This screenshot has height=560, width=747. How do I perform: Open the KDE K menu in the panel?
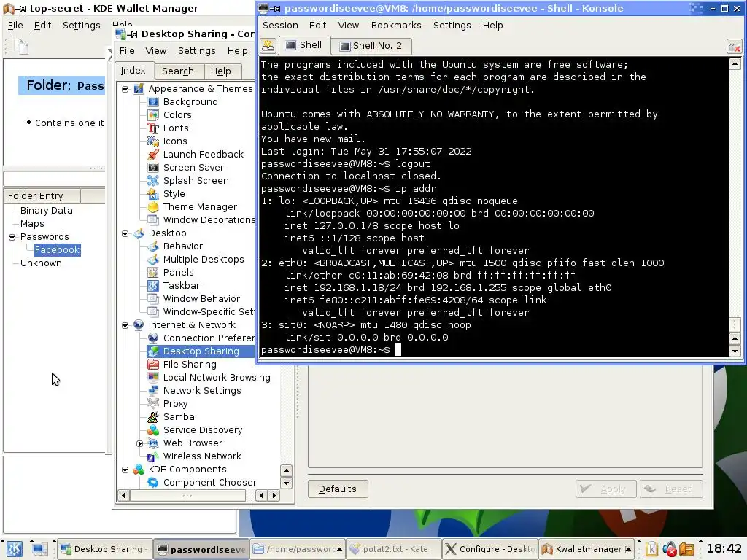(x=14, y=549)
